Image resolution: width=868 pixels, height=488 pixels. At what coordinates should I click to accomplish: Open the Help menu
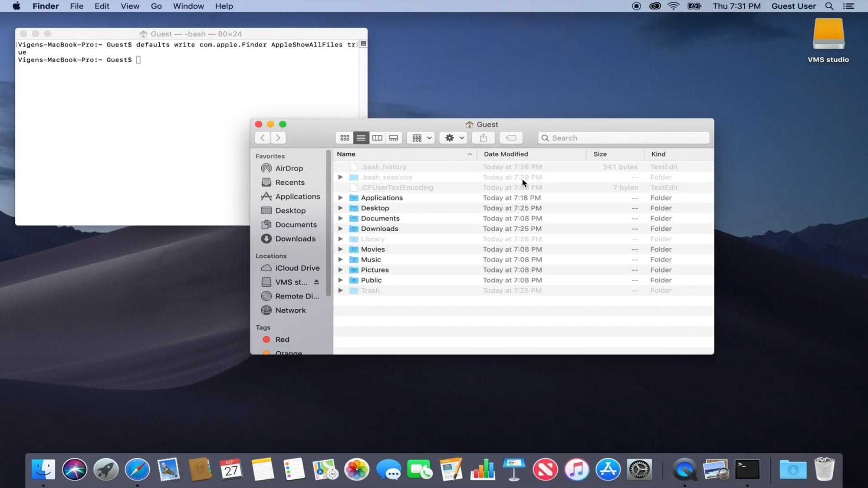pos(224,6)
